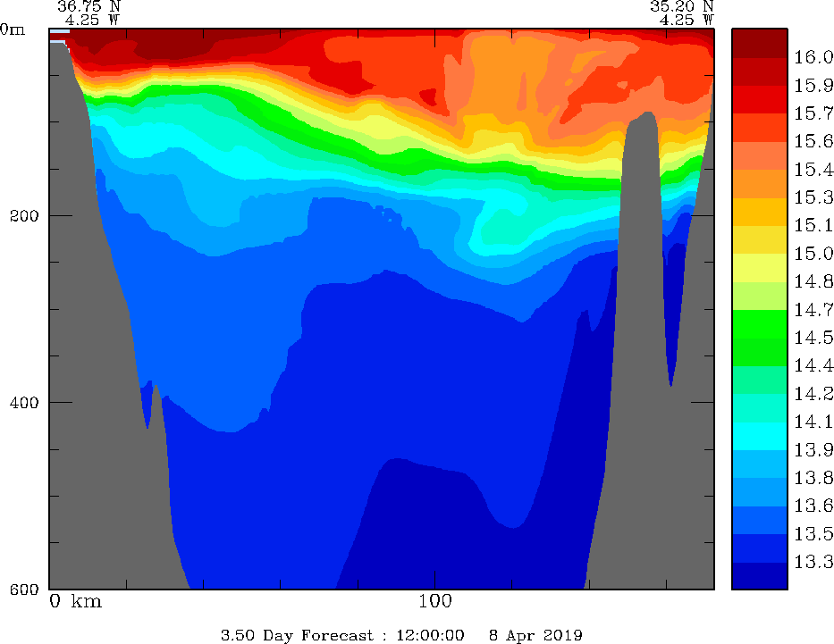Select the colorbar band between 15.9 and 15.7
This screenshot has height=644, width=834.
click(x=760, y=99)
